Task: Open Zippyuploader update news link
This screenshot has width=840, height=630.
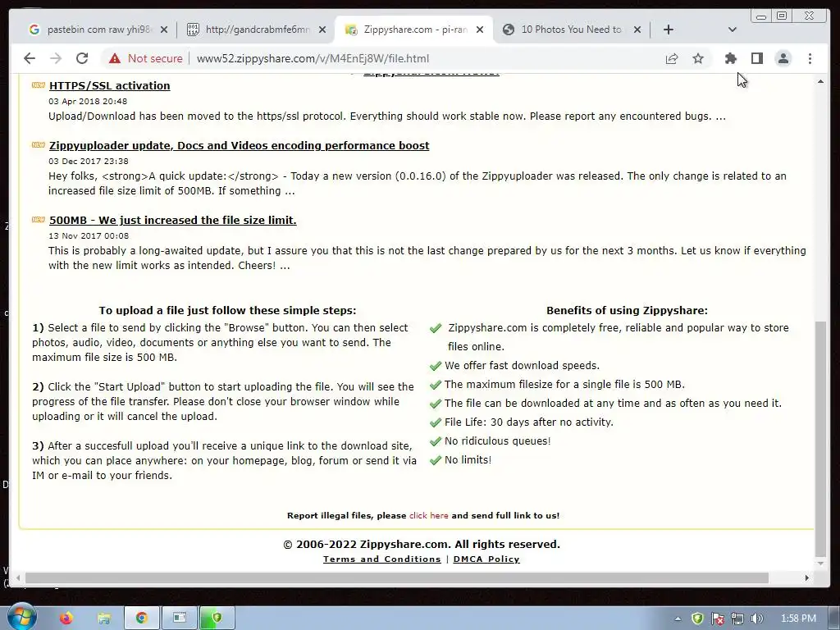Action: [239, 146]
